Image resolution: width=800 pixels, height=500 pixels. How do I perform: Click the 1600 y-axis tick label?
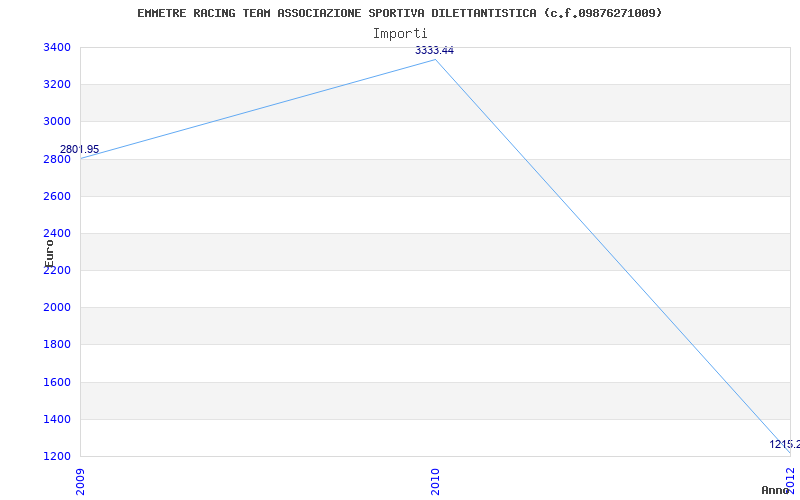55,382
